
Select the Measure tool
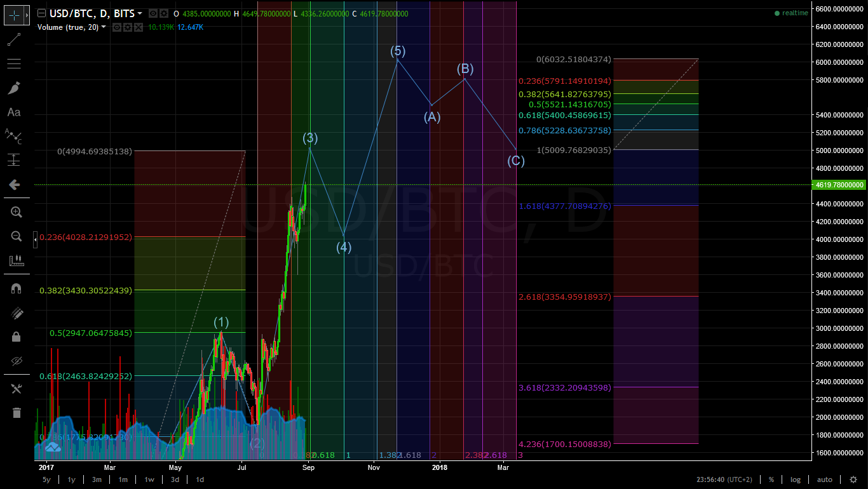tap(15, 260)
